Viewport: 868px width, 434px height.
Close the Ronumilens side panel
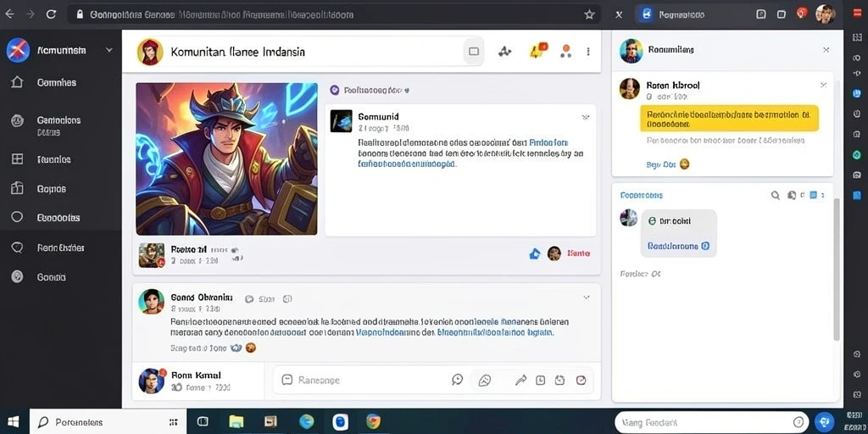pos(826,50)
